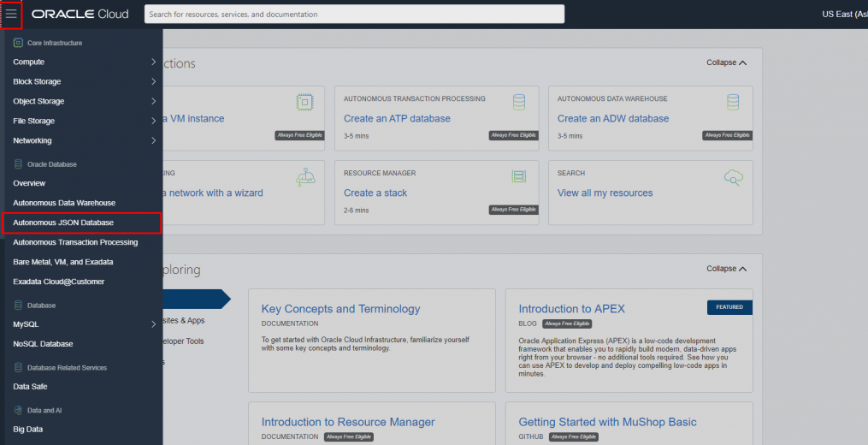Screen dimensions: 868x445
Task: Collapse the exploring section
Action: (726, 269)
